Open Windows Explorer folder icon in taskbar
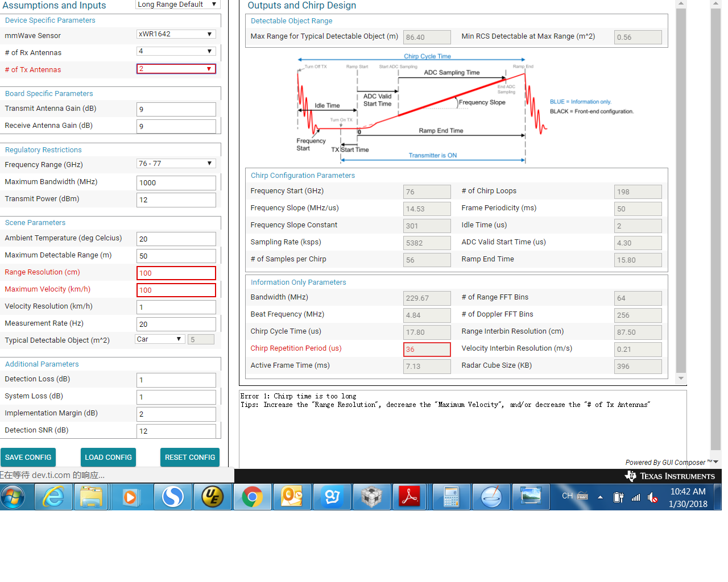The width and height of the screenshot is (728, 582). pos(91,497)
